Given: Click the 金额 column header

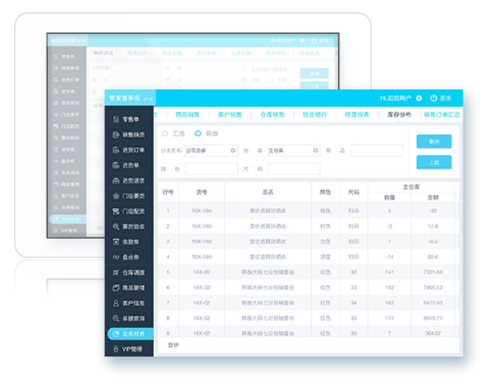Looking at the screenshot, I should pos(433,198).
